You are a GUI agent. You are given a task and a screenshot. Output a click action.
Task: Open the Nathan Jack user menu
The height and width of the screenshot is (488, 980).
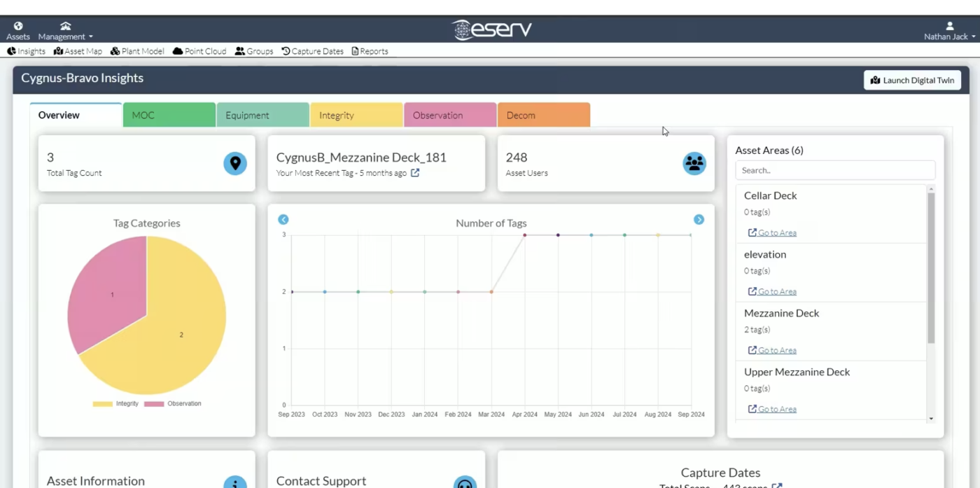(949, 32)
